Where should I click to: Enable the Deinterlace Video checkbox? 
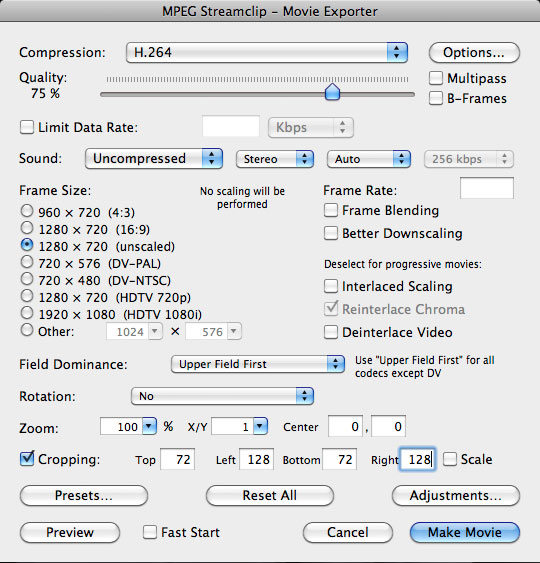[x=331, y=332]
